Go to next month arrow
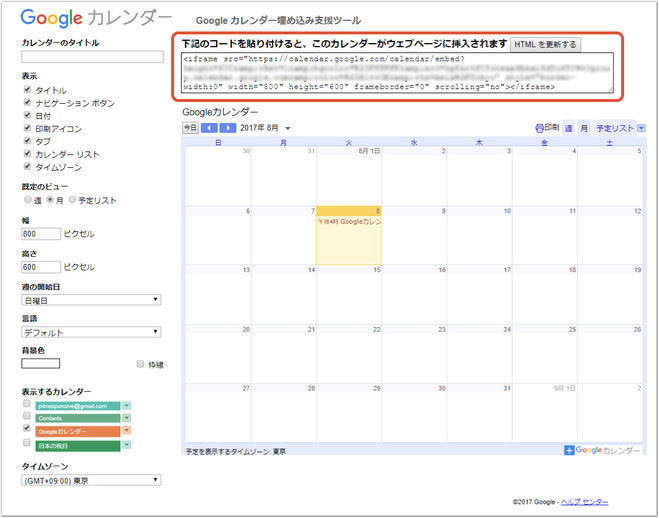This screenshot has height=518, width=659. 228,128
